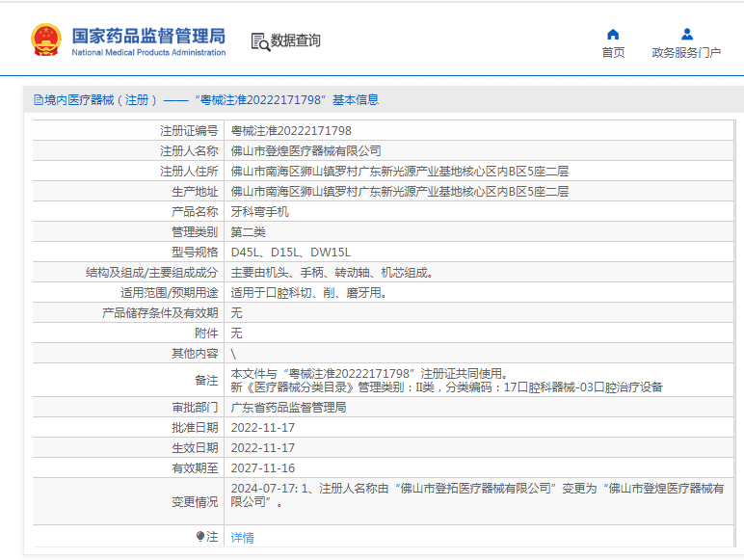Screen dimensions: 744x560
Task: Click the 境内医疗器械（注册）基本信息 header
Action: 206,99
